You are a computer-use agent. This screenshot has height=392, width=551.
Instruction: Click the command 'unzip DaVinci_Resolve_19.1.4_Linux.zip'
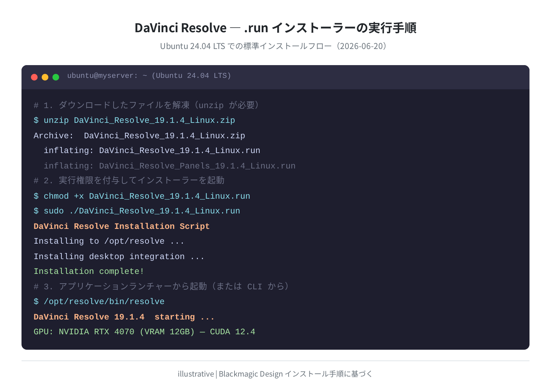139,120
